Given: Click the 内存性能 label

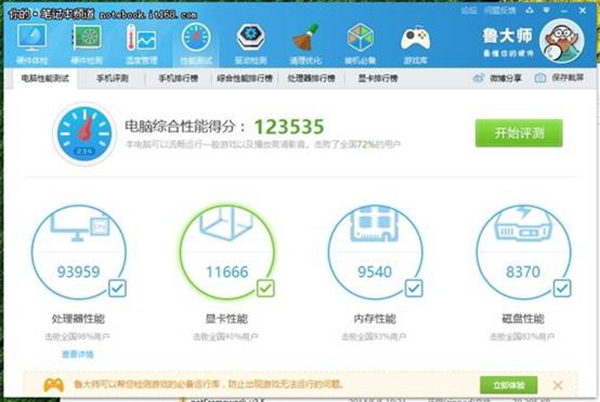Looking at the screenshot, I should point(375,318).
